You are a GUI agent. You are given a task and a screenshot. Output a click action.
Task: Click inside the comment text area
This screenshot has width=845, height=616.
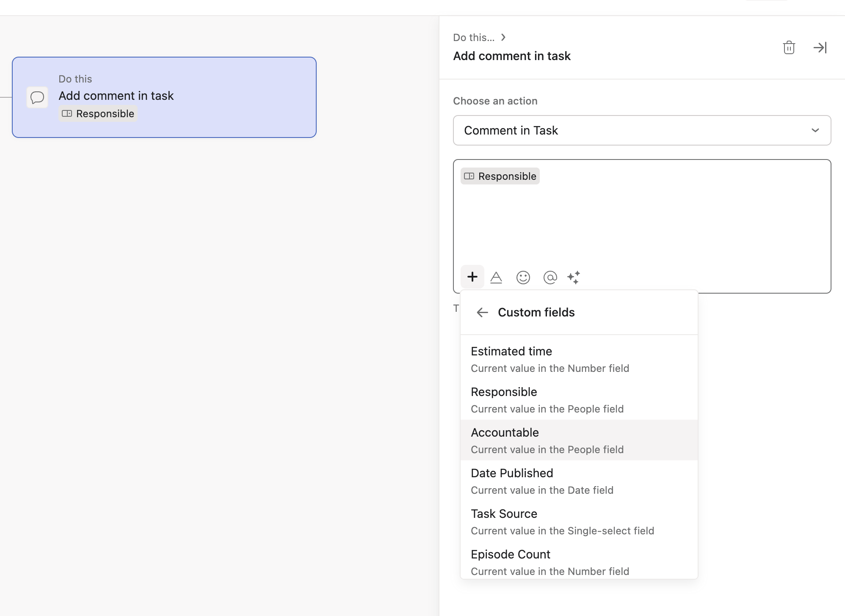(x=641, y=224)
